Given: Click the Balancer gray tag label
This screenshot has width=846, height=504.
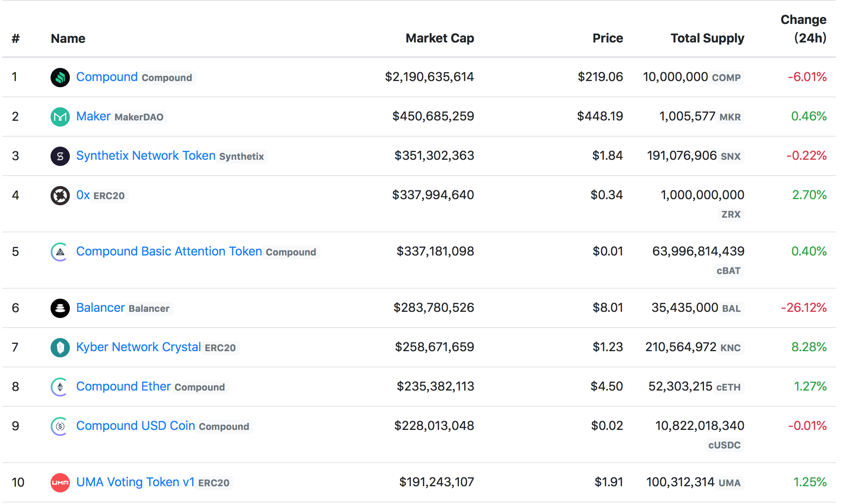Looking at the screenshot, I should point(149,308).
